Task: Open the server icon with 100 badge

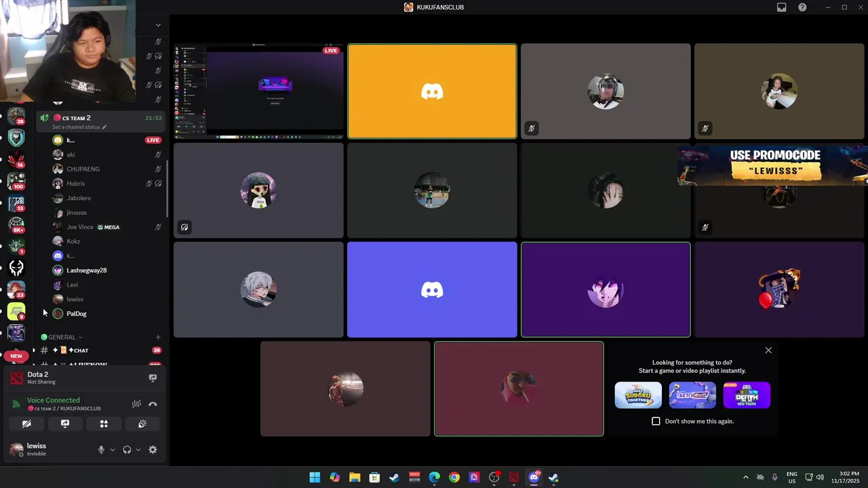Action: (x=16, y=180)
